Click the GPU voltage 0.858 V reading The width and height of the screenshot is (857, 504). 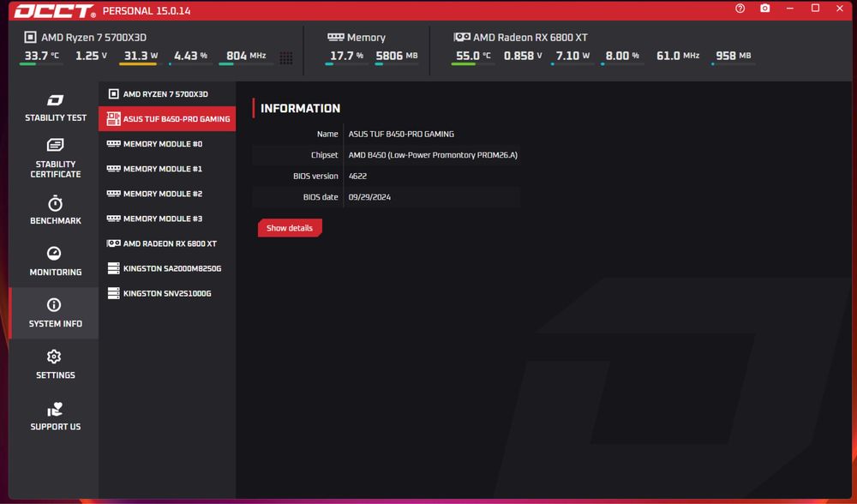523,56
